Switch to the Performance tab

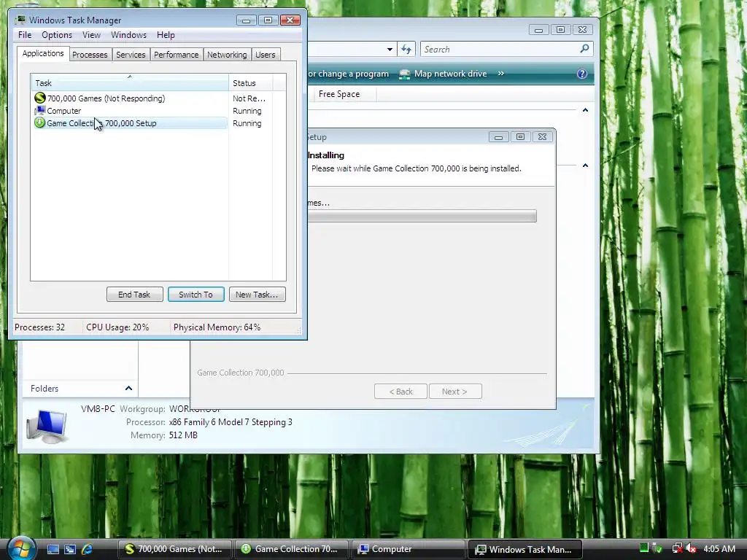click(177, 55)
